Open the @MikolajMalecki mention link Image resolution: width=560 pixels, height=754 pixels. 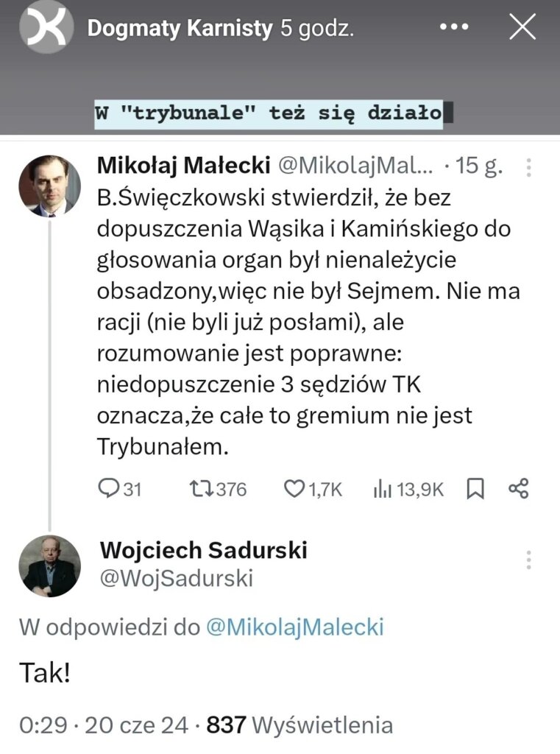[x=294, y=627]
